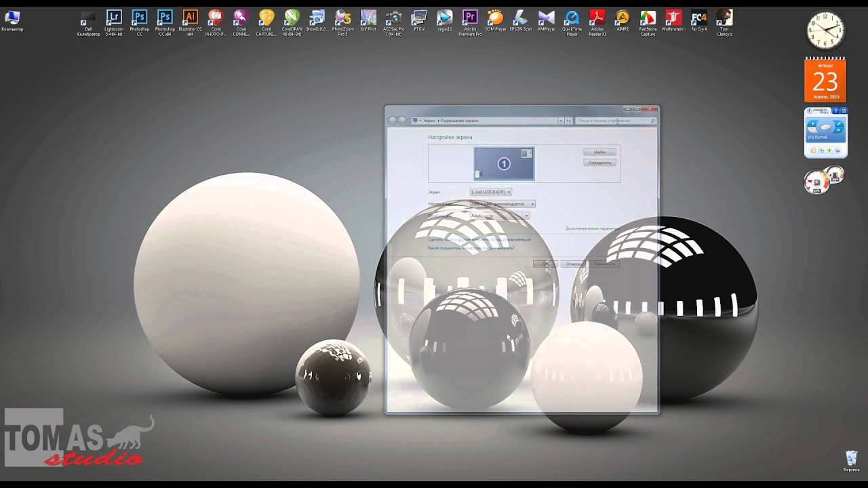Open the Exif Pilot shortcut
Screen dimensions: 868x488
point(368,21)
